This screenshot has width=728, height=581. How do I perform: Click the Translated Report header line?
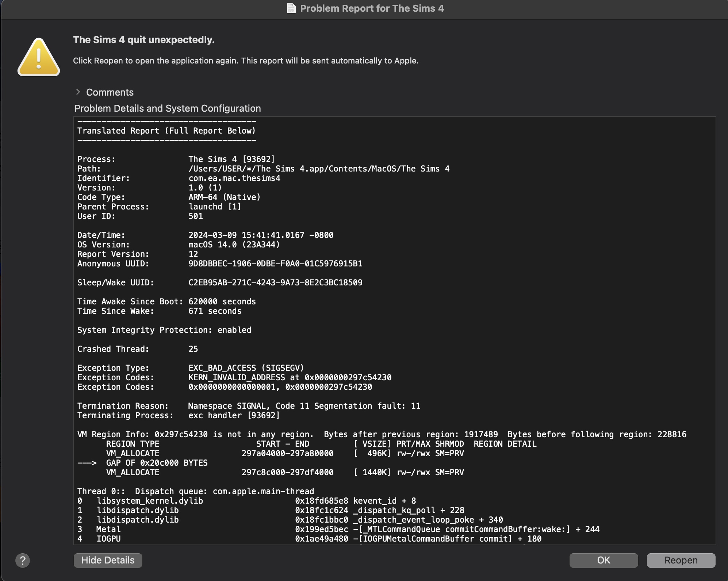pos(166,131)
